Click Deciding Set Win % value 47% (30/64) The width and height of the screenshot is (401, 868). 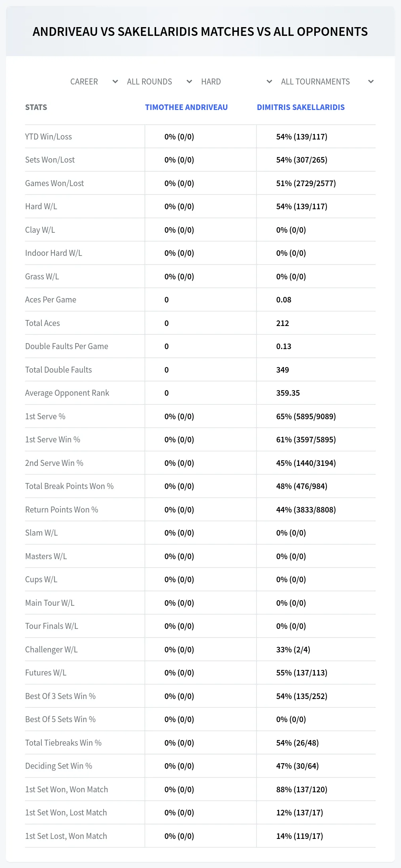tap(297, 766)
